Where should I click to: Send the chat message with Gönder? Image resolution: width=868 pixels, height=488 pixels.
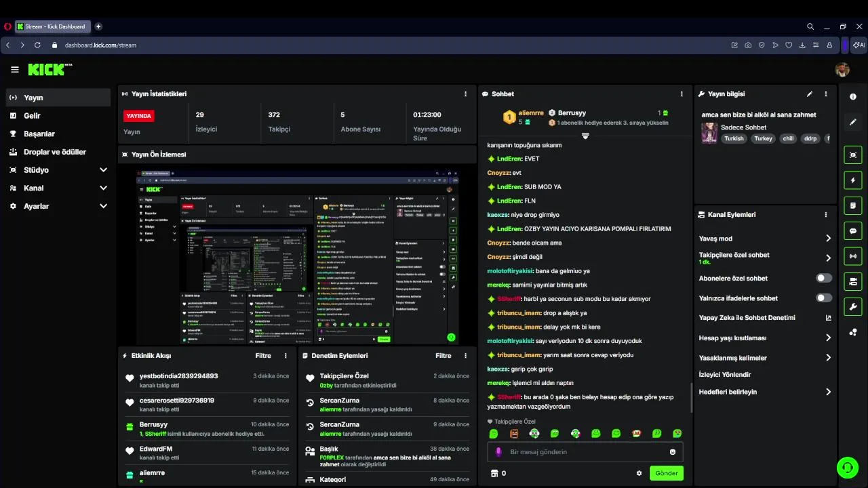[x=667, y=473]
